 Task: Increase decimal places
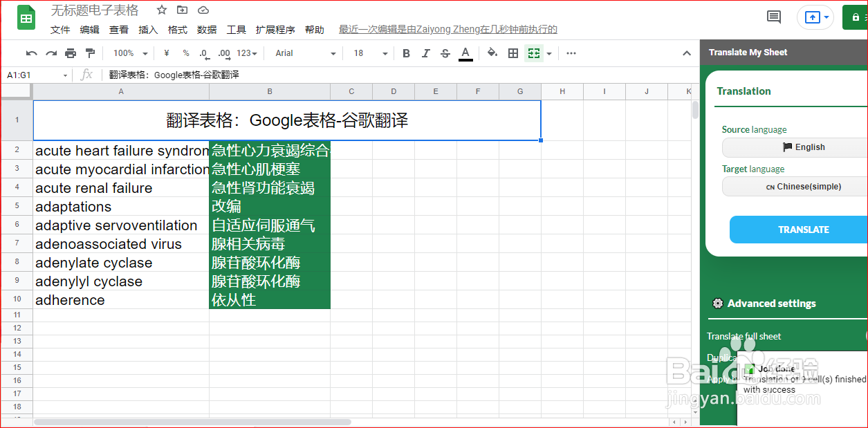[223, 53]
